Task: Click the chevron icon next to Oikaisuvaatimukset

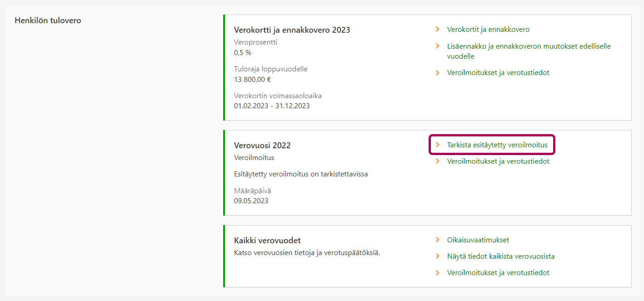Action: tap(437, 240)
